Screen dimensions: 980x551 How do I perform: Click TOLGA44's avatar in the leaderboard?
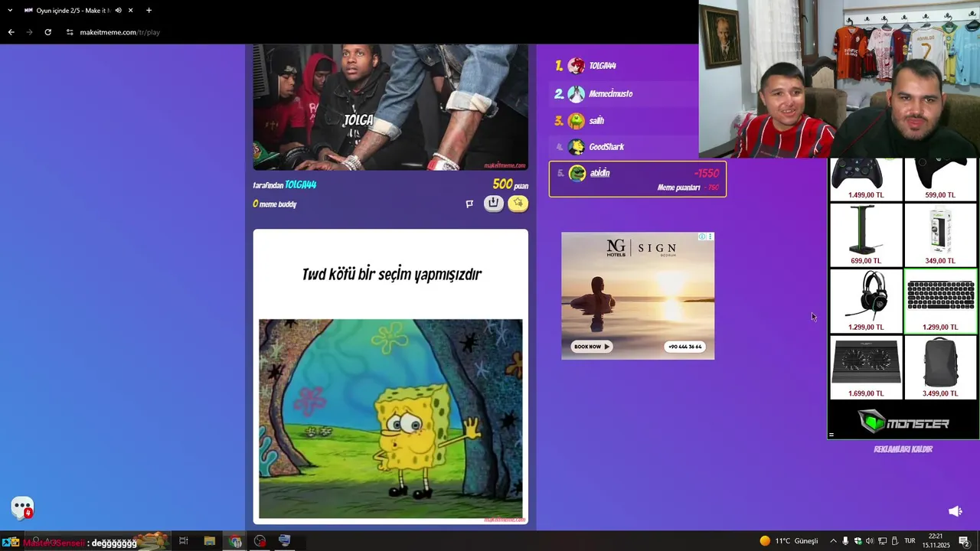[577, 67]
